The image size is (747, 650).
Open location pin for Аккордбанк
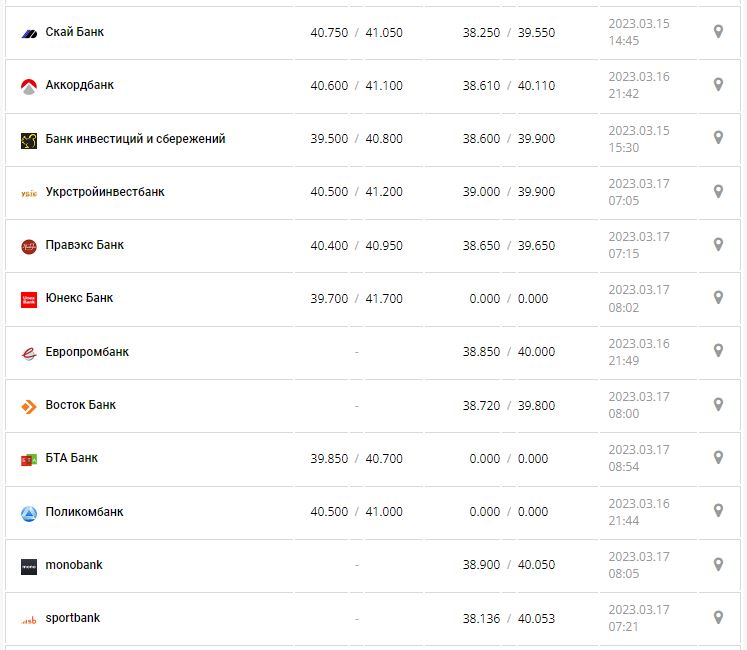coord(718,85)
